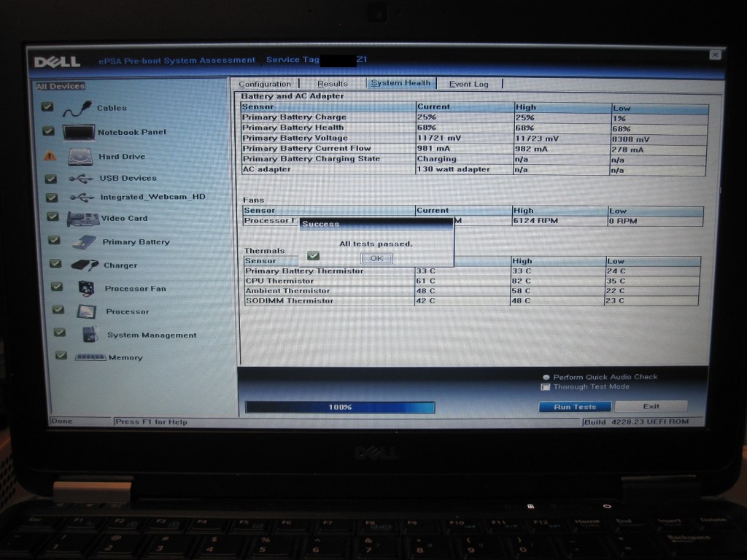Open the Event Log tab

469,84
